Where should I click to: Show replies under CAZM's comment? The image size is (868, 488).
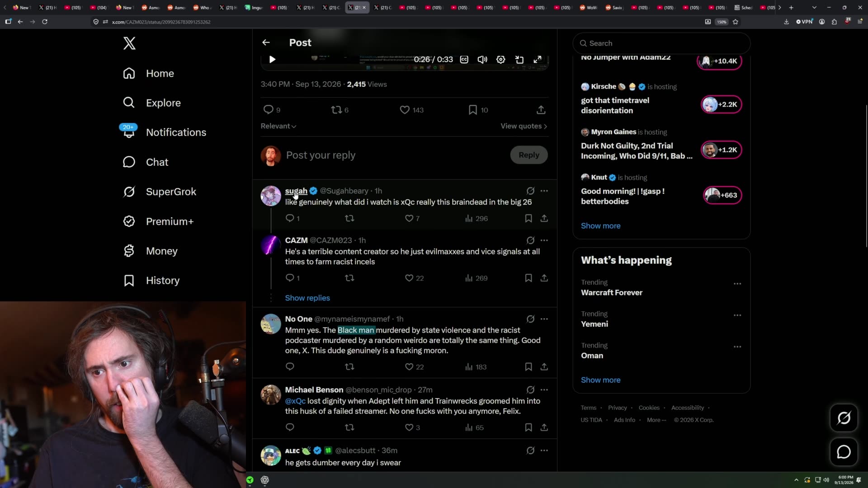click(307, 298)
